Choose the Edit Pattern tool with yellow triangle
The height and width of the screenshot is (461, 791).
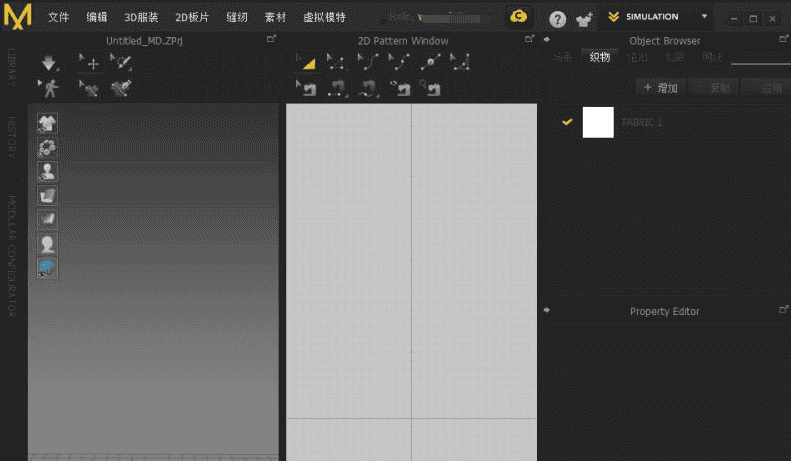306,63
